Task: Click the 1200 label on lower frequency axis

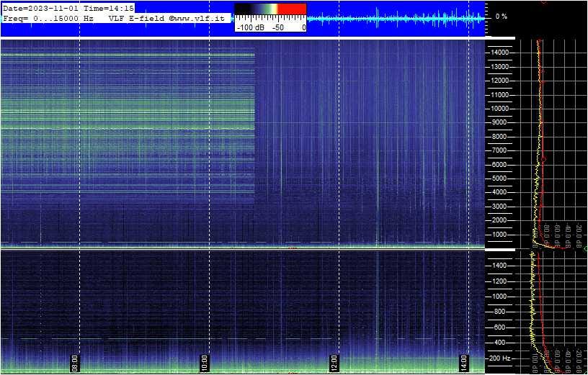Action: point(501,281)
